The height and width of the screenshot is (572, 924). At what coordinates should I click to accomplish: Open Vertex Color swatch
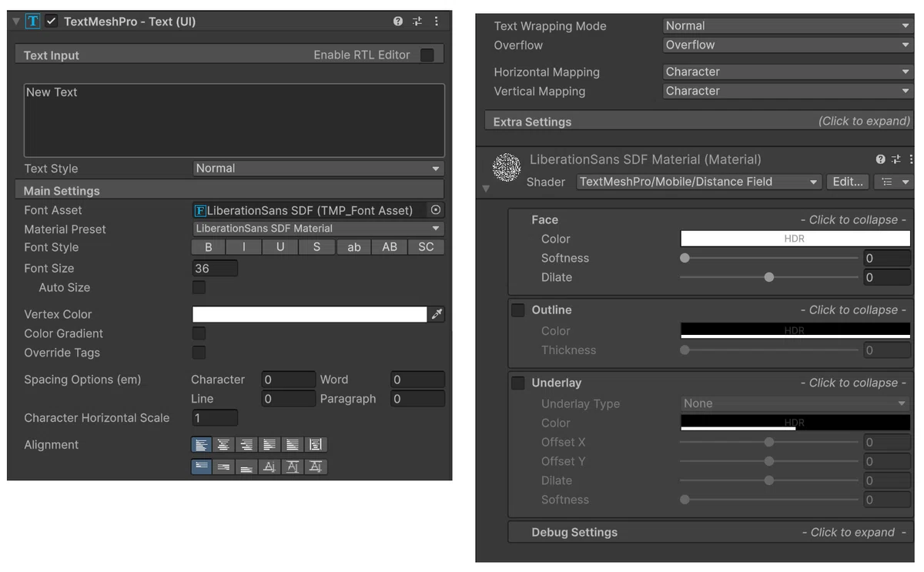310,314
